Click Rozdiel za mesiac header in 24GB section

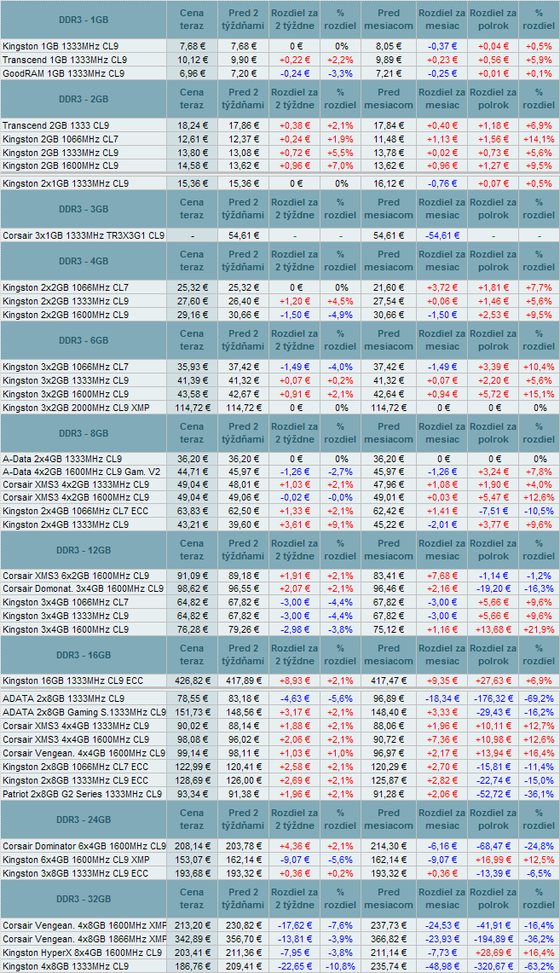[x=442, y=820]
